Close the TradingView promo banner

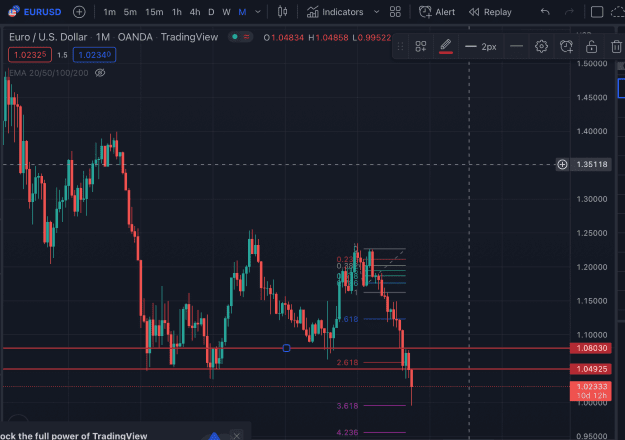[x=236, y=435]
